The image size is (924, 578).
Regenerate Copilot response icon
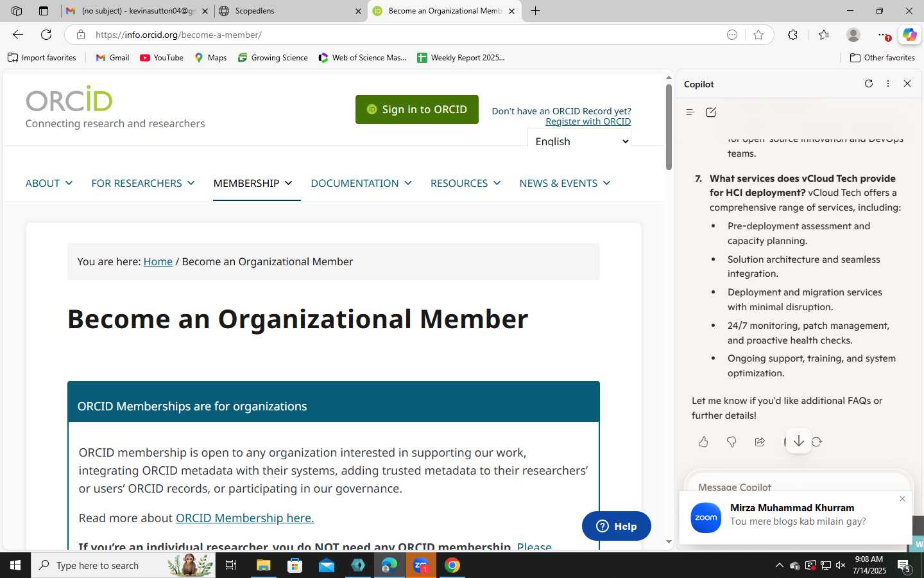[x=817, y=442]
